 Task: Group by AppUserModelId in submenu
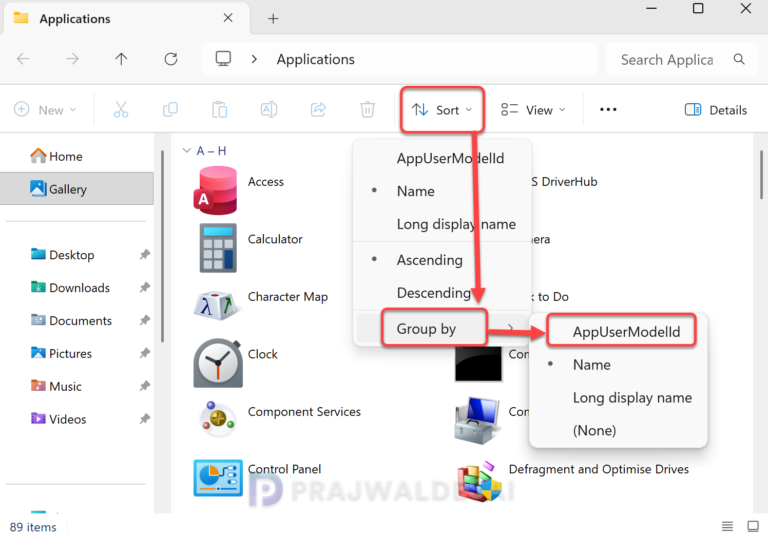click(x=626, y=332)
